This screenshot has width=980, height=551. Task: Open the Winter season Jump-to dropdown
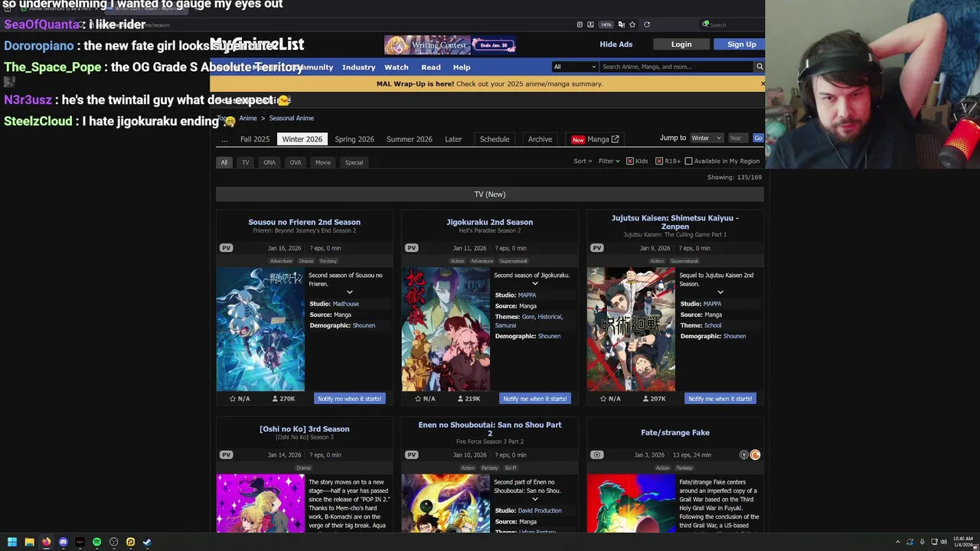[706, 139]
